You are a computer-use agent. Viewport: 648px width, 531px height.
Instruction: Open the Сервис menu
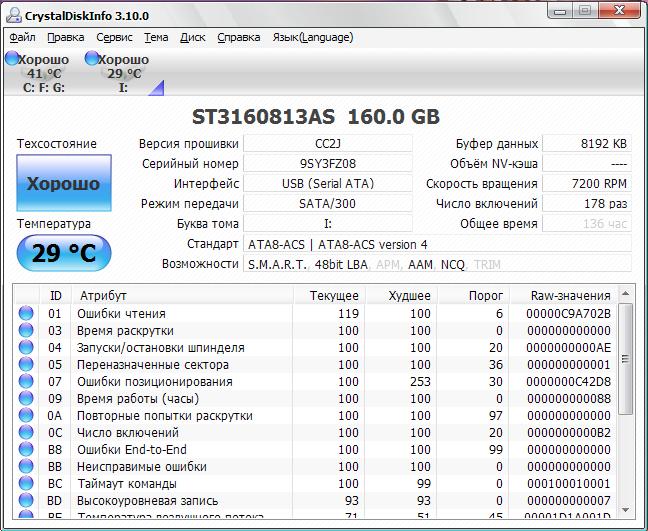click(x=114, y=38)
